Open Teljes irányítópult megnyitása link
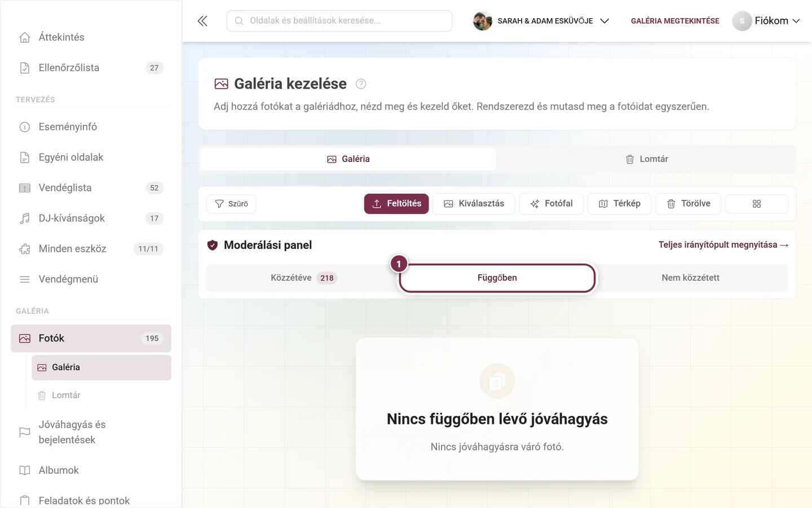The height and width of the screenshot is (508, 812). click(723, 245)
